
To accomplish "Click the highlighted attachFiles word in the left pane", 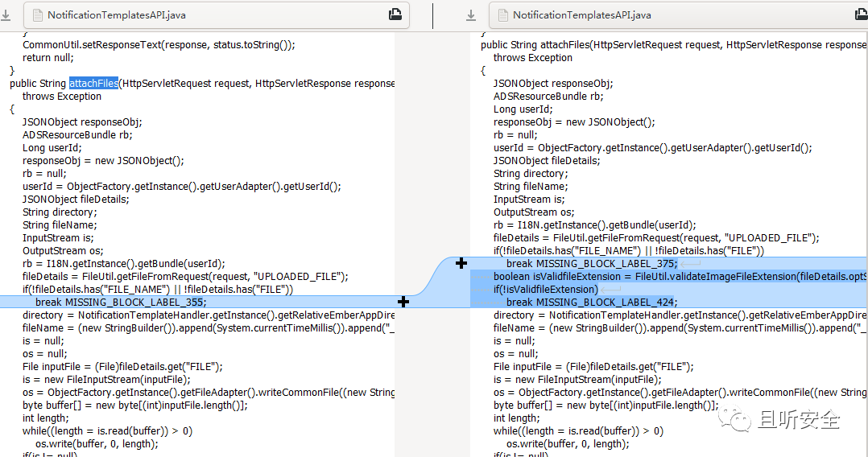I will tap(93, 83).
